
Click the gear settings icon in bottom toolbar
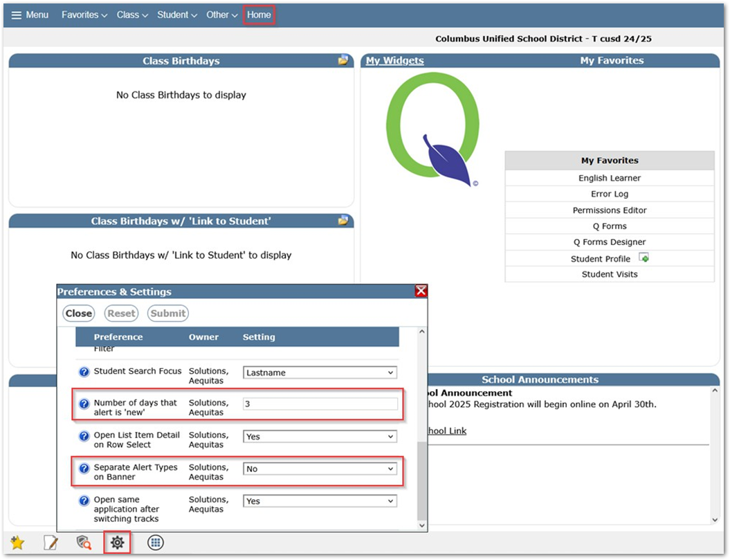(118, 543)
